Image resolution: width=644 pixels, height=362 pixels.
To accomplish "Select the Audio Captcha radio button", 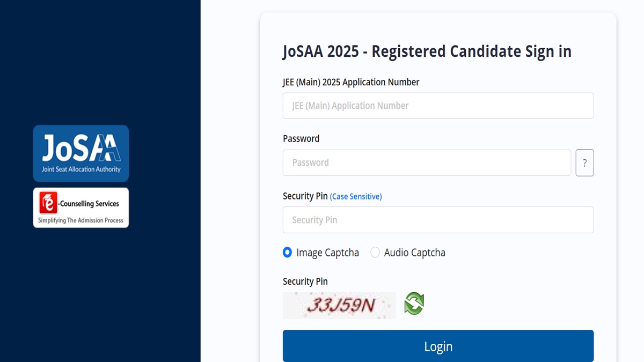I will (x=375, y=252).
